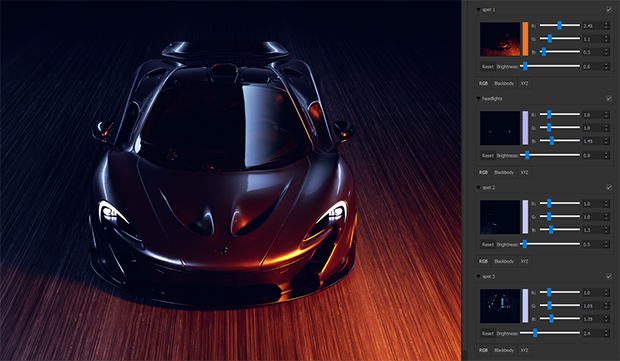Click the spot 2 G value stepper
620x361 pixels.
coord(606,217)
